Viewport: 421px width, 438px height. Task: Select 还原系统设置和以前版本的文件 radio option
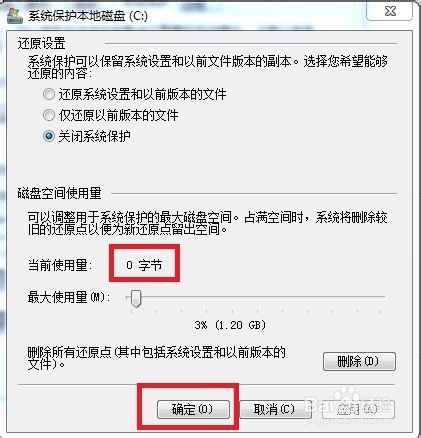tap(49, 94)
